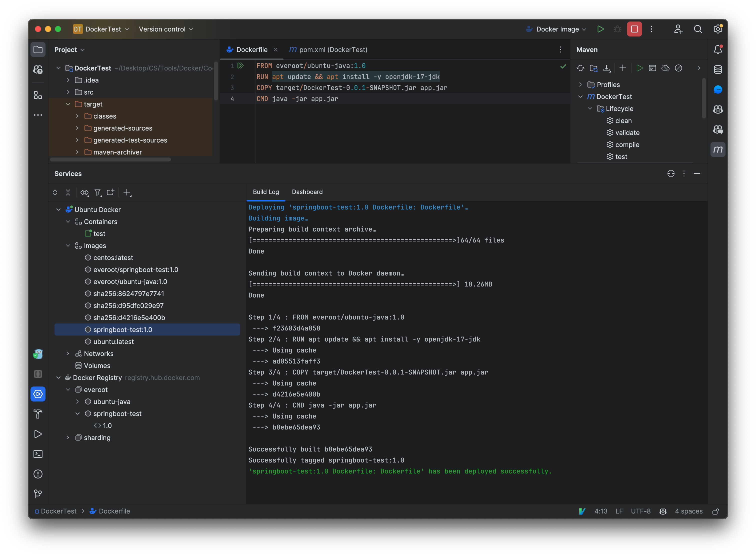Open IDE settings gear

point(718,29)
